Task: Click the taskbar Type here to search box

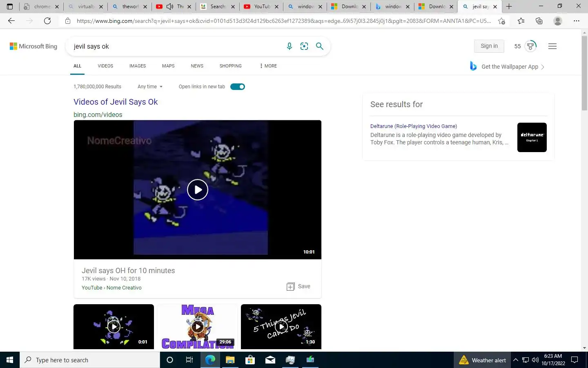Action: [90, 360]
